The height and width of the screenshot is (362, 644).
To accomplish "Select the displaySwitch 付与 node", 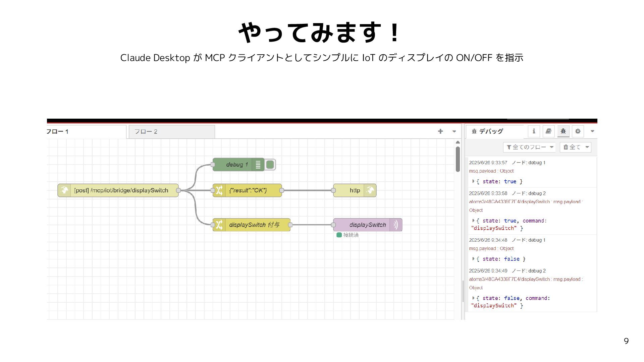I will (252, 225).
